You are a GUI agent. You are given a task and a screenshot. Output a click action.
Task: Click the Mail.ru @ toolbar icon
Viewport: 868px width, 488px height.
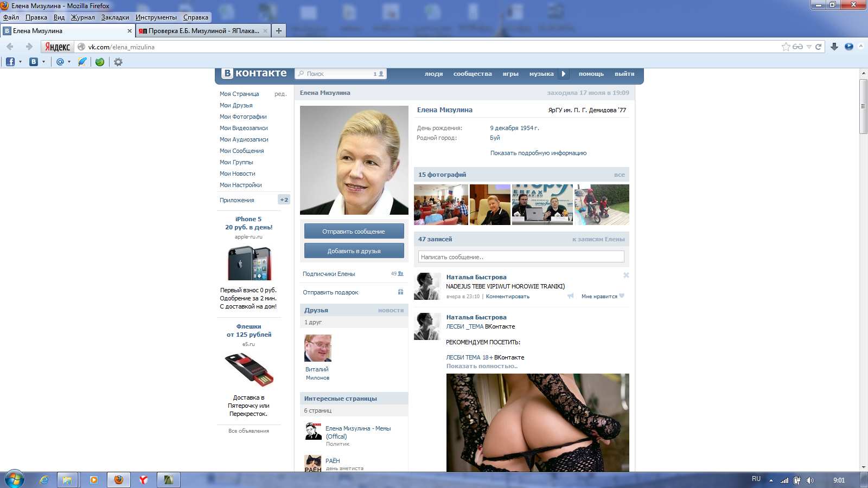tap(60, 62)
